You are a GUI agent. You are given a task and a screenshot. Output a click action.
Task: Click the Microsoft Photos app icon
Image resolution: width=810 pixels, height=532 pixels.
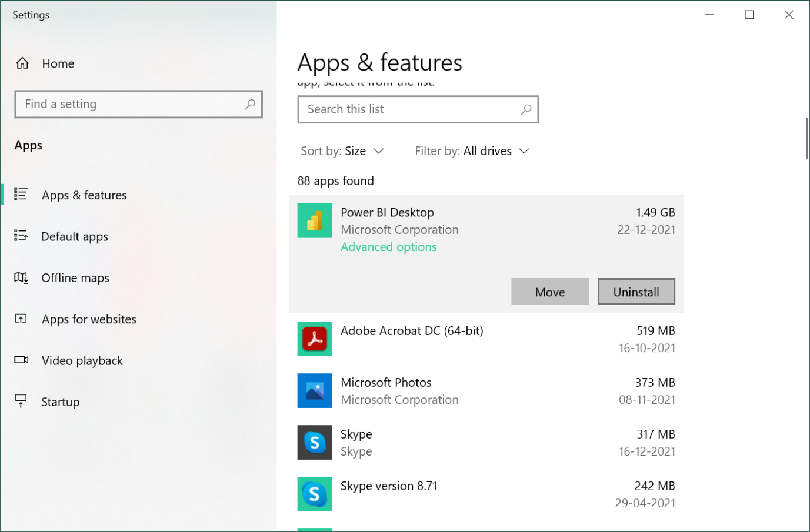(x=315, y=391)
